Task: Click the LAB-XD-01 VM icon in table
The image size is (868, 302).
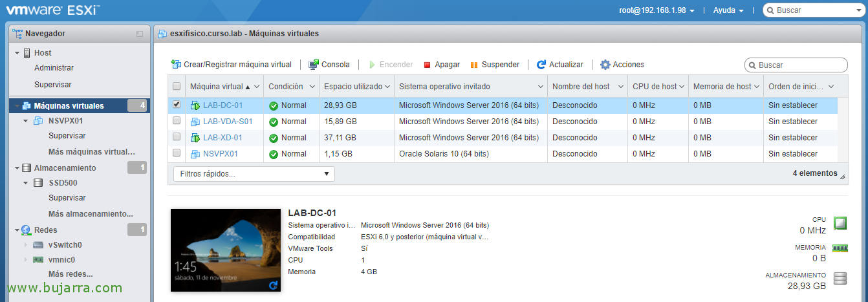Action: pyautogui.click(x=195, y=138)
